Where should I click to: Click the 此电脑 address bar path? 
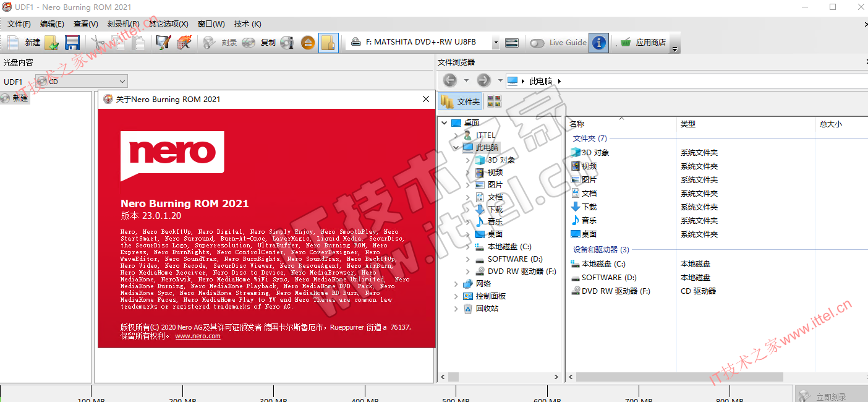click(x=541, y=81)
